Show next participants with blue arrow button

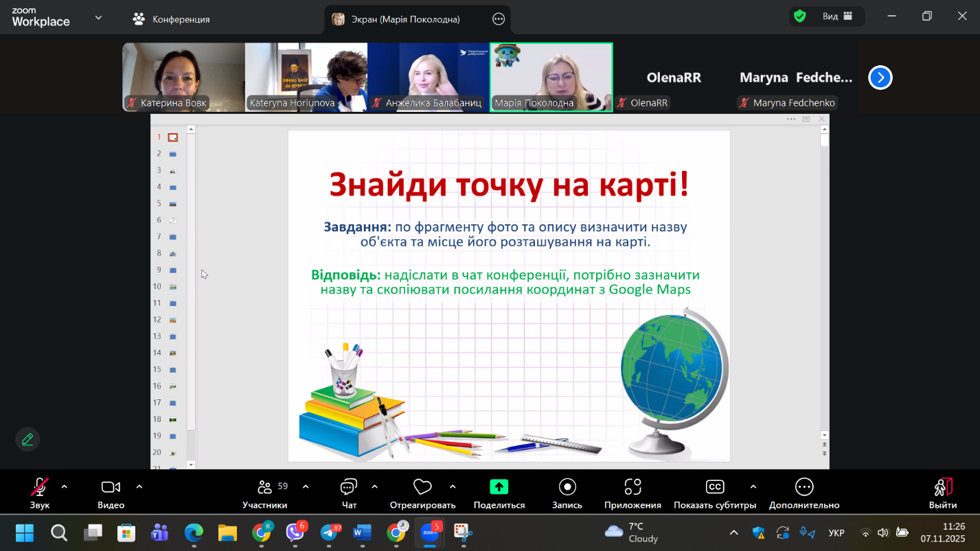click(880, 78)
